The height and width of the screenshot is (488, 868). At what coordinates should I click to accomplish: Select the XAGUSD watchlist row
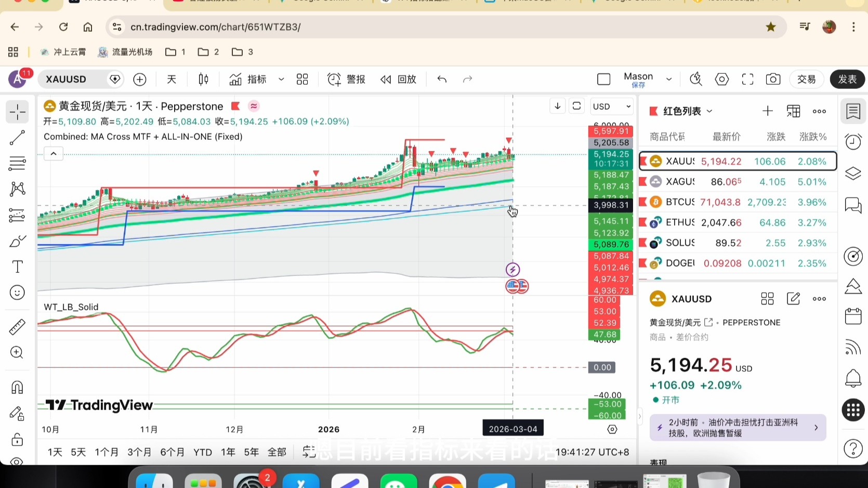coord(738,182)
